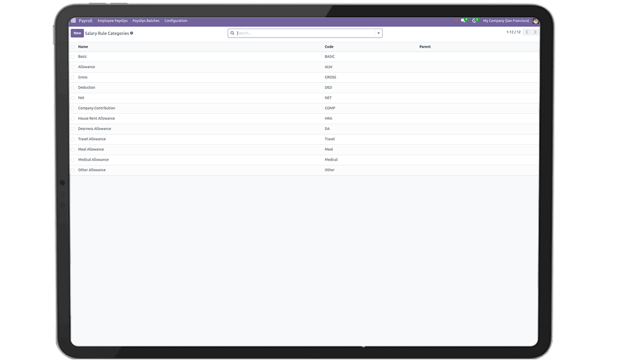Open the messages chat icon
Viewport: 627px width, 364px height.
(x=463, y=21)
